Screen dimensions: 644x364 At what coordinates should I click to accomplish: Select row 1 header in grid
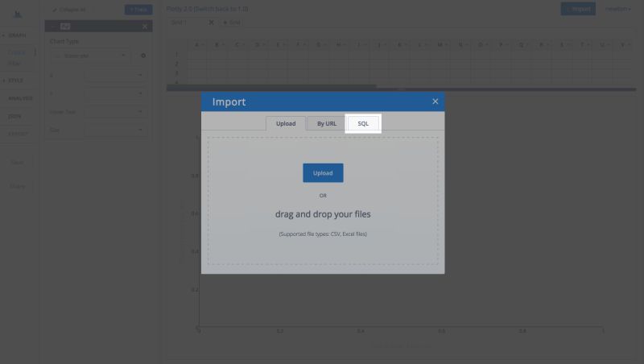[176, 54]
